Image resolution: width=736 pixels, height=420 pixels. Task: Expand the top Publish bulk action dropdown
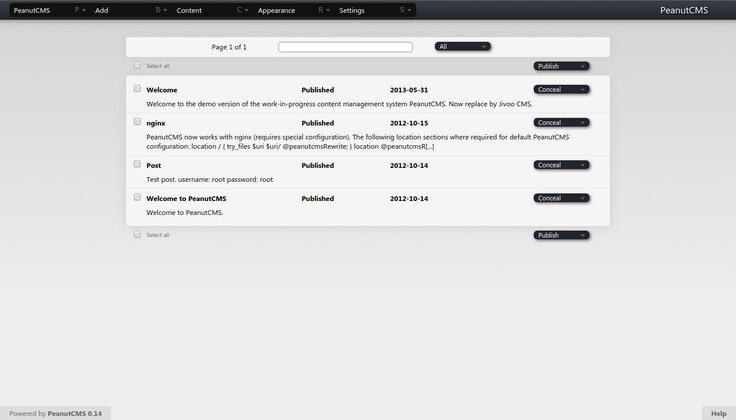561,67
